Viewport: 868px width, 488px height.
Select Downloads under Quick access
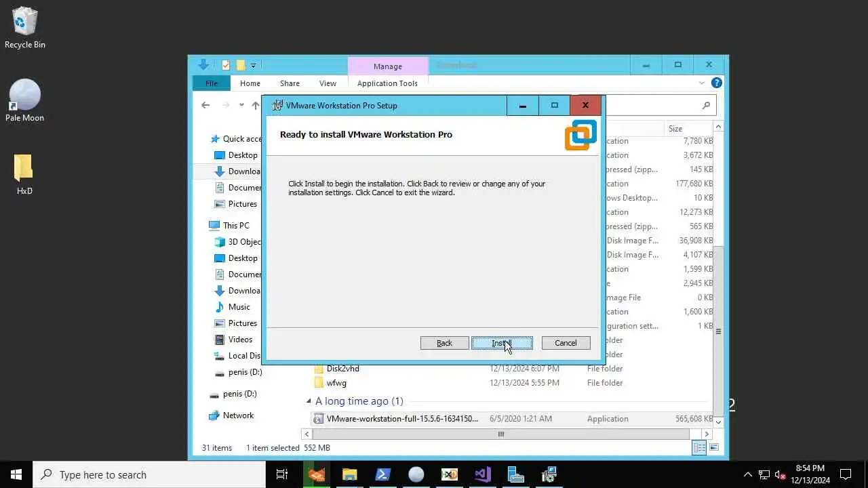tap(238, 171)
